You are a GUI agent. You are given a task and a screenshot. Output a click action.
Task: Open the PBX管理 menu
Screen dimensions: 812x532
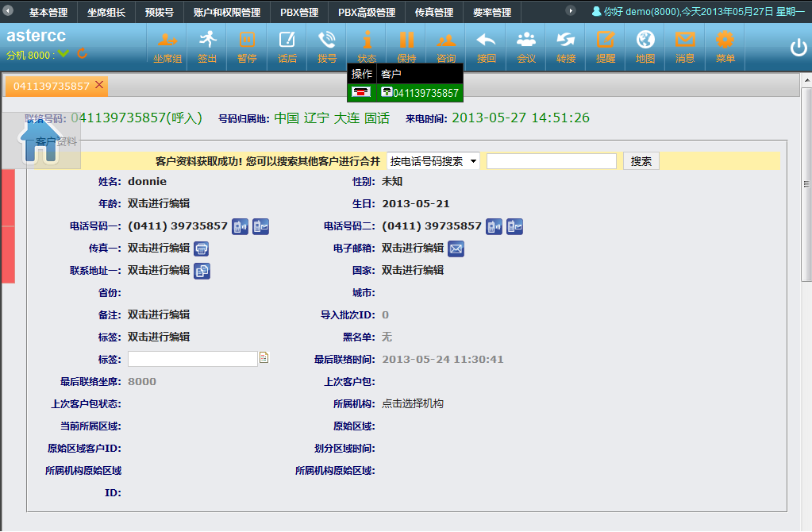(x=299, y=13)
